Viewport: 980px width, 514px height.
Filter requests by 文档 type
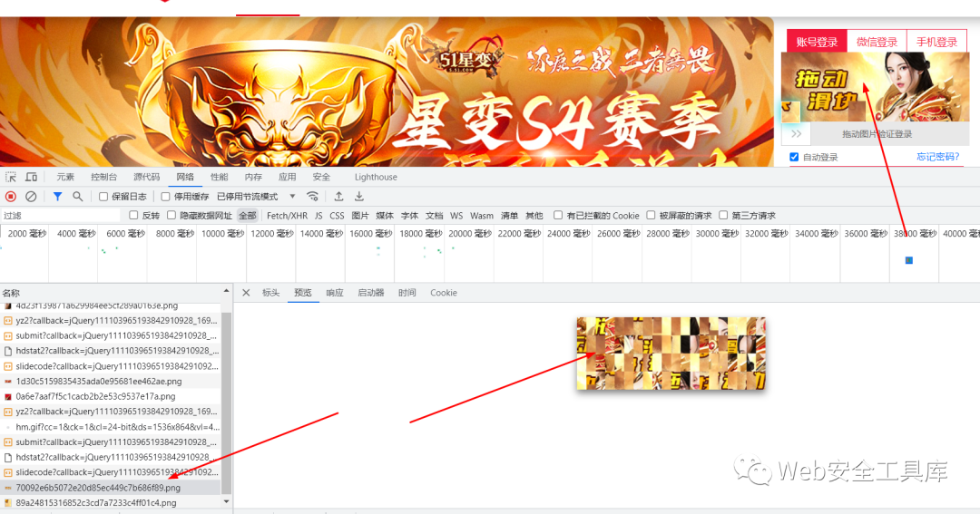[434, 216]
